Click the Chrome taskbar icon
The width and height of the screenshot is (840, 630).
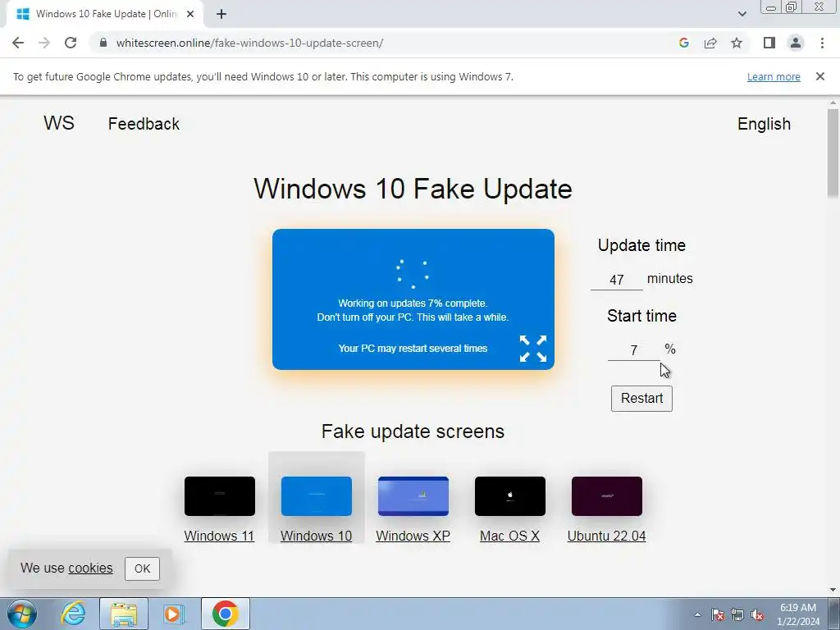click(226, 614)
